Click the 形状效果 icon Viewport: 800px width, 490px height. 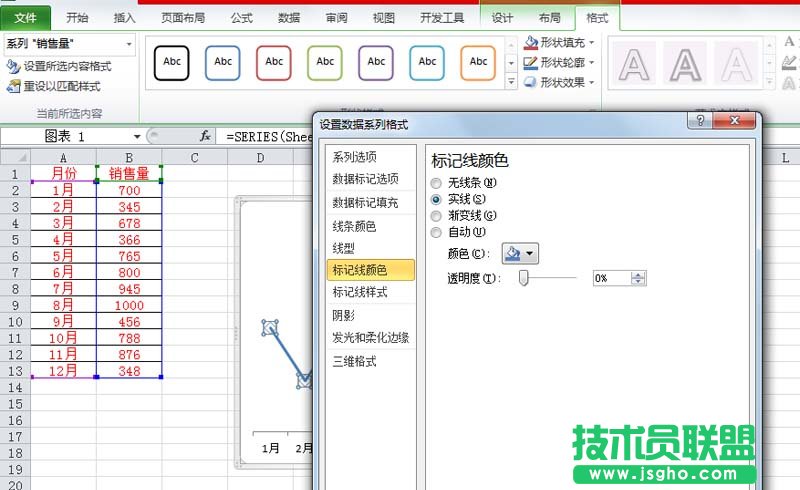(531, 82)
